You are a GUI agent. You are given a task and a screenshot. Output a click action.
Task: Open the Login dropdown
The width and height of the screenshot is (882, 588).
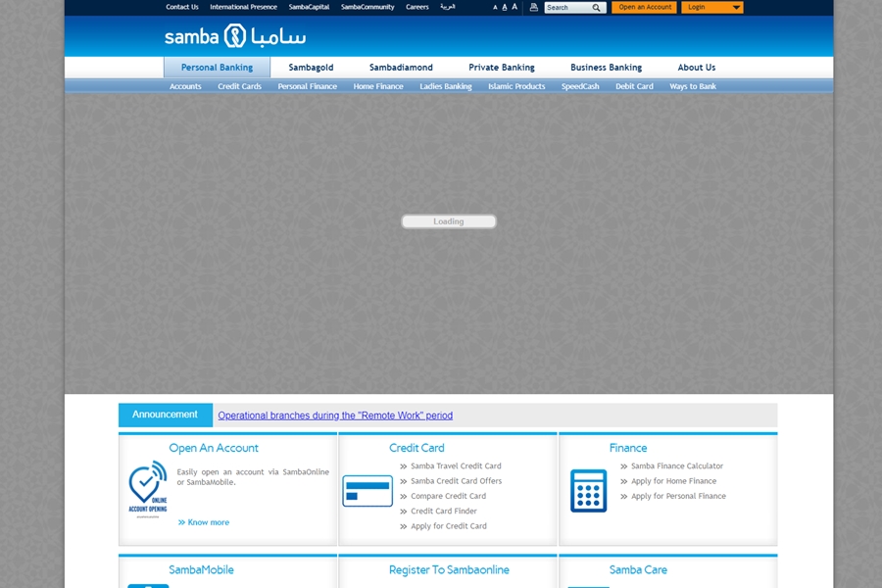[712, 7]
